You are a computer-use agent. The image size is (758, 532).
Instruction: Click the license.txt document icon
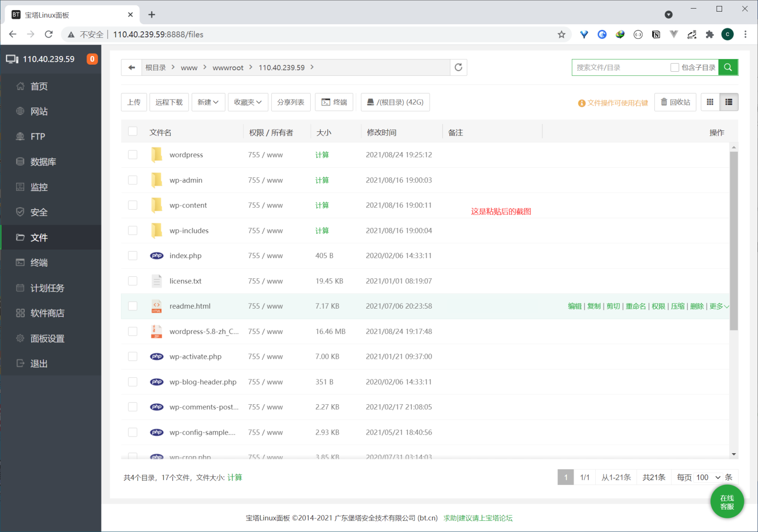pos(157,281)
